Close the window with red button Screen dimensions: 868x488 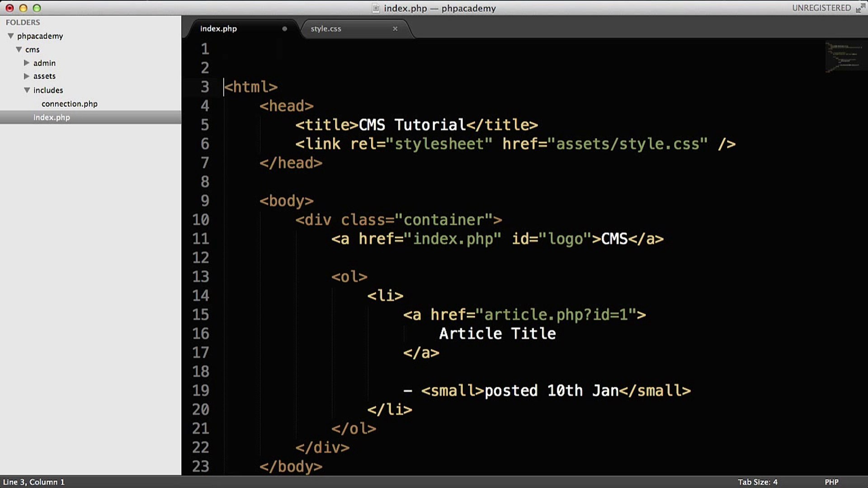[9, 8]
